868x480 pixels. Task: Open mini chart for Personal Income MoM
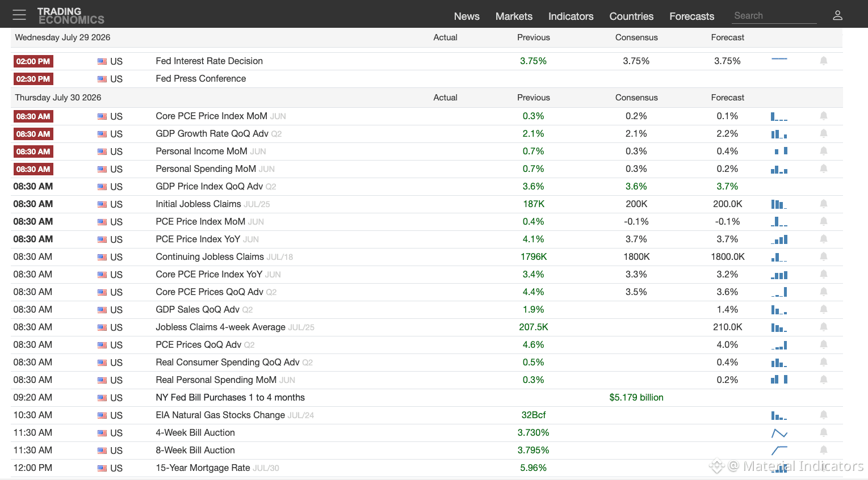click(x=781, y=151)
